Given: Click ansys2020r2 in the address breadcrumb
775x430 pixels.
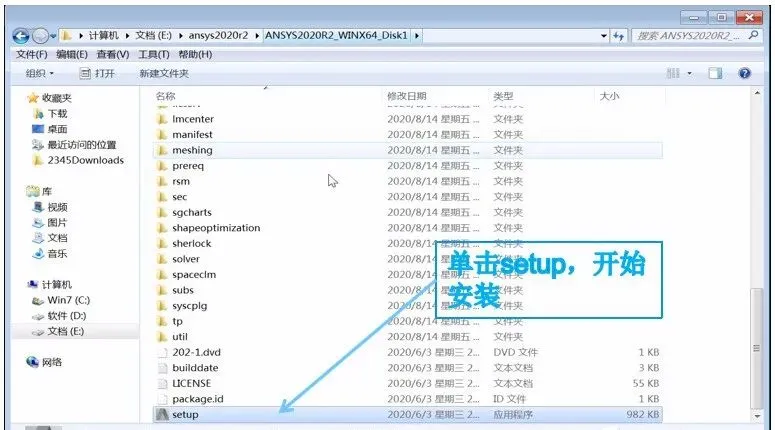Looking at the screenshot, I should point(218,36).
